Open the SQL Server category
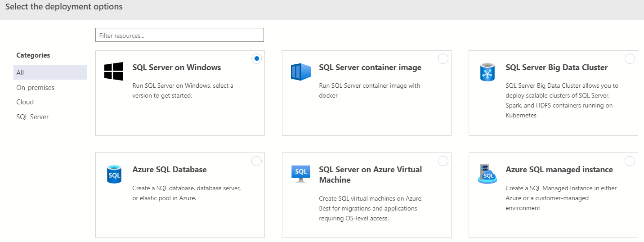This screenshot has height=242, width=644. coord(32,117)
